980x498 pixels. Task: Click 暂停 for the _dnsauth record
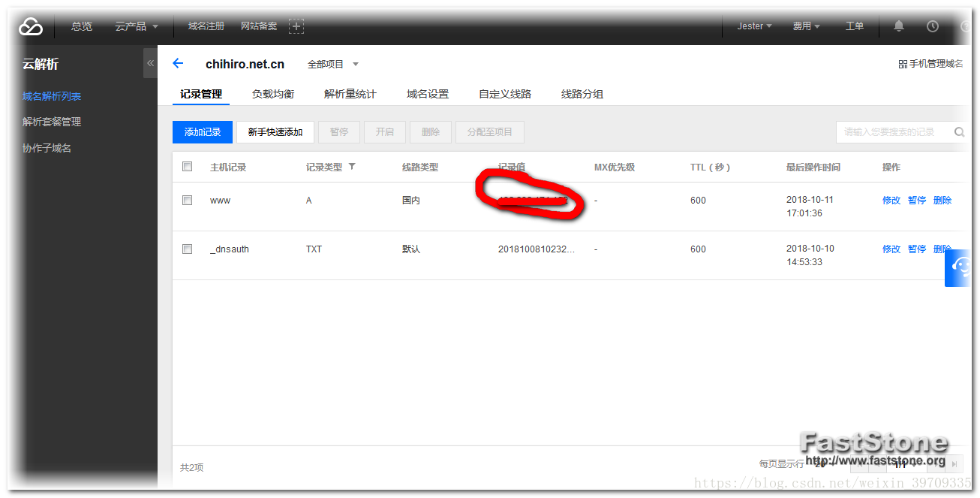917,249
